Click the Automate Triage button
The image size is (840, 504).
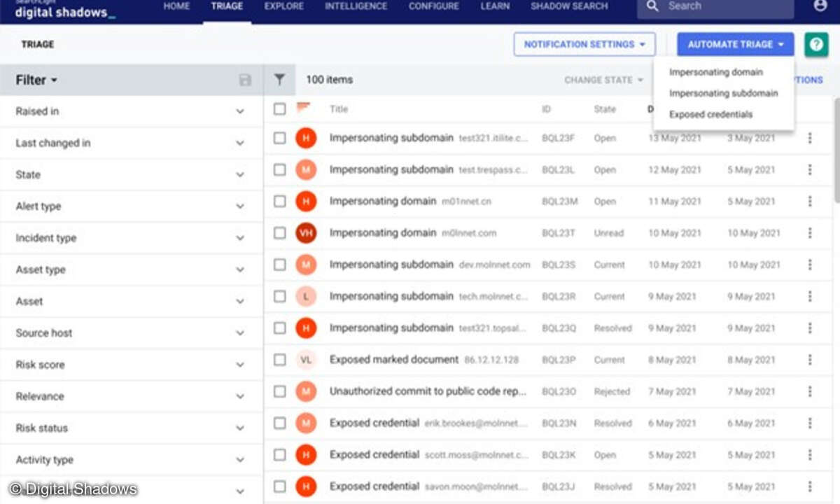point(736,44)
